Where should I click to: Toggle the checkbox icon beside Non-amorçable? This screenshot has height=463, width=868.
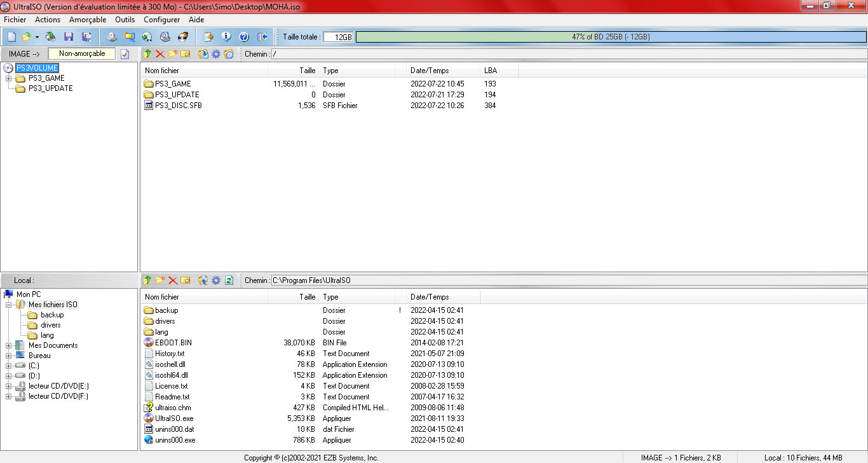click(125, 54)
